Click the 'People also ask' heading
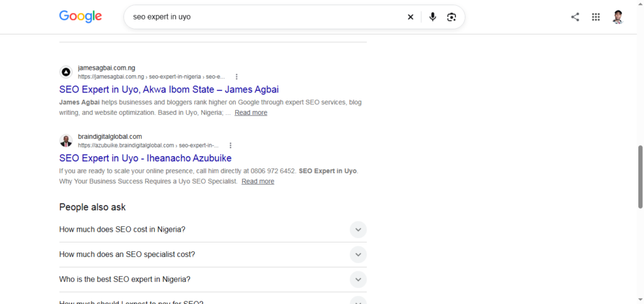 pos(92,207)
